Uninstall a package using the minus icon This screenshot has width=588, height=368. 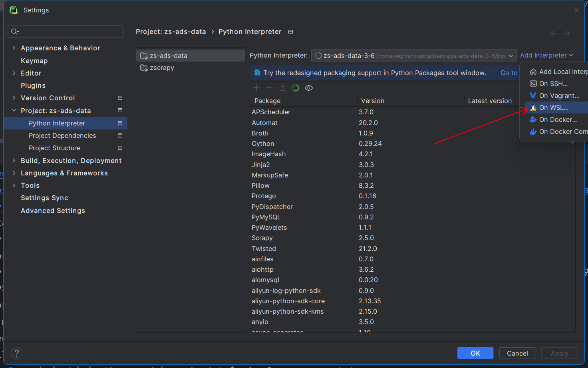point(269,88)
